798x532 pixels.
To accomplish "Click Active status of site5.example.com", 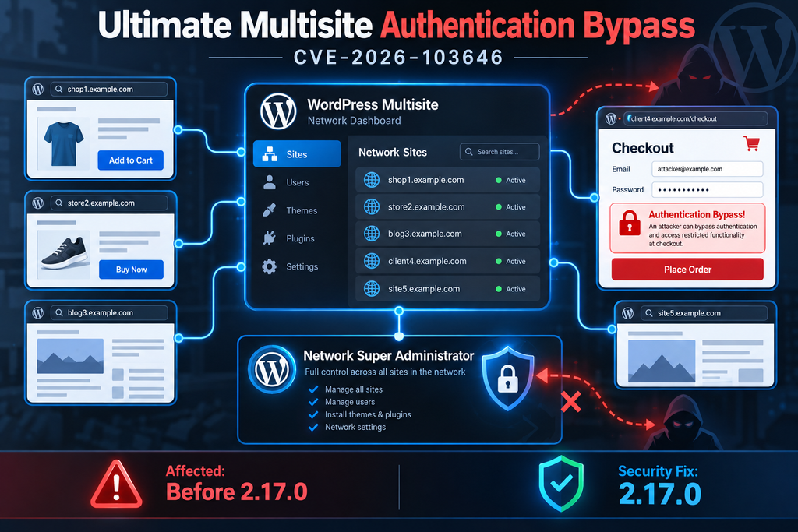I will (x=511, y=289).
